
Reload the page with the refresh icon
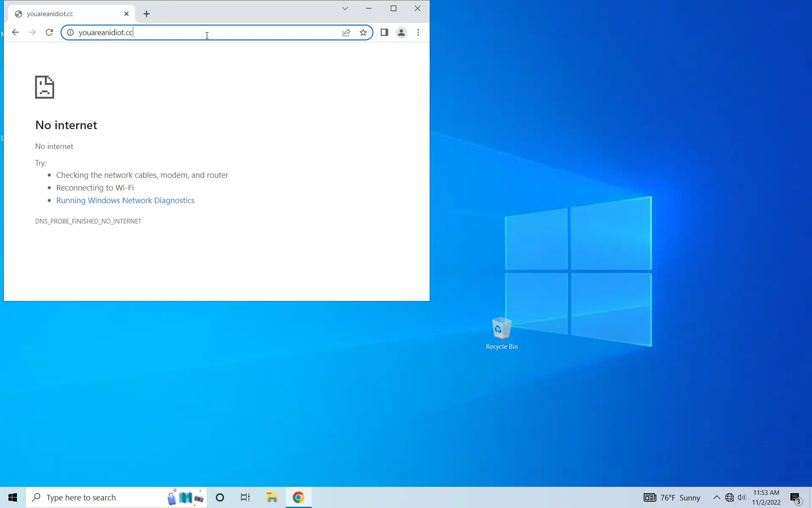click(x=49, y=33)
